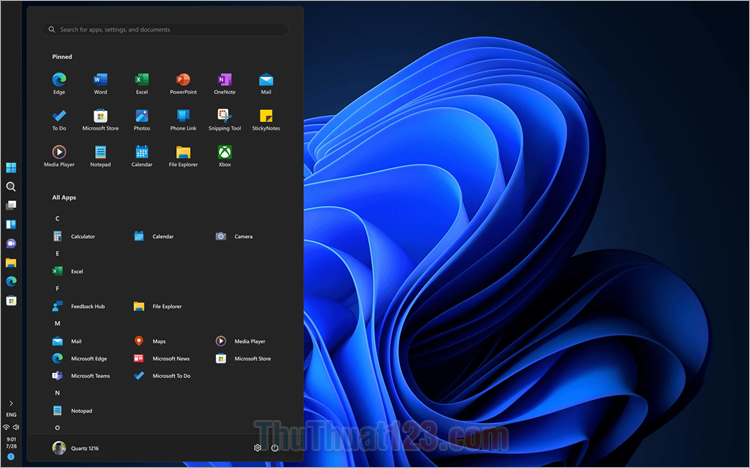
Task: Open taskbar Search magnifier
Action: (x=11, y=187)
